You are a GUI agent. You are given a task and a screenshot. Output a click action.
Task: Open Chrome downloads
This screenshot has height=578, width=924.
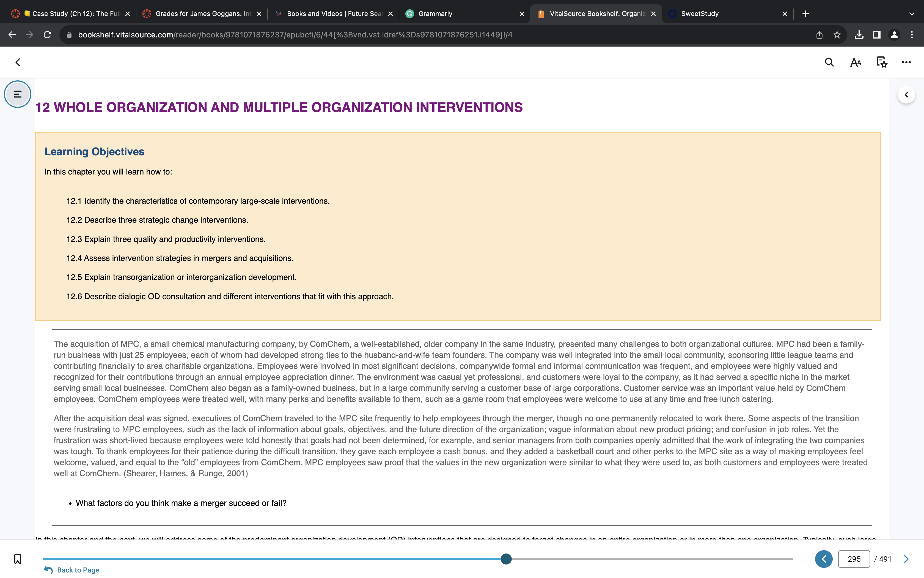859,35
